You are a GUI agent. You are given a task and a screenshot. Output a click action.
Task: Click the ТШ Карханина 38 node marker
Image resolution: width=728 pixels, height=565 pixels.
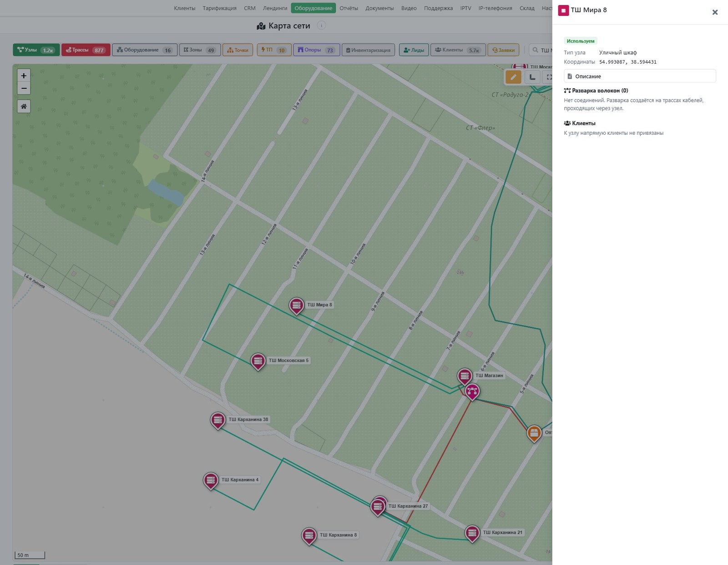coord(217,420)
